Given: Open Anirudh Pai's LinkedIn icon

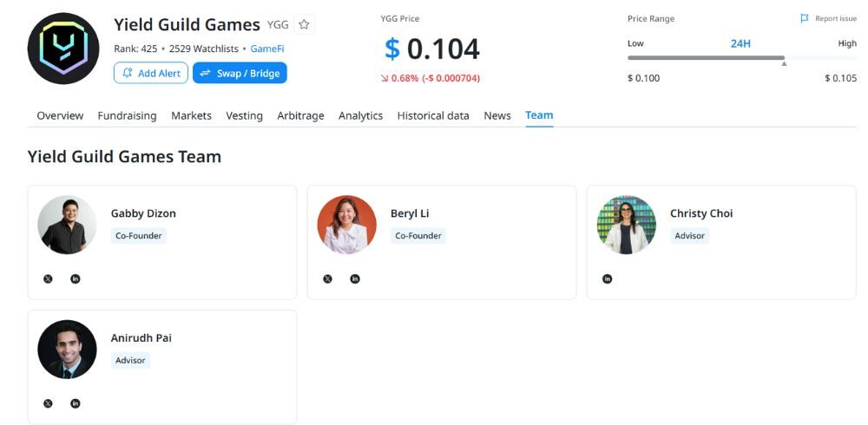Looking at the screenshot, I should pos(76,403).
